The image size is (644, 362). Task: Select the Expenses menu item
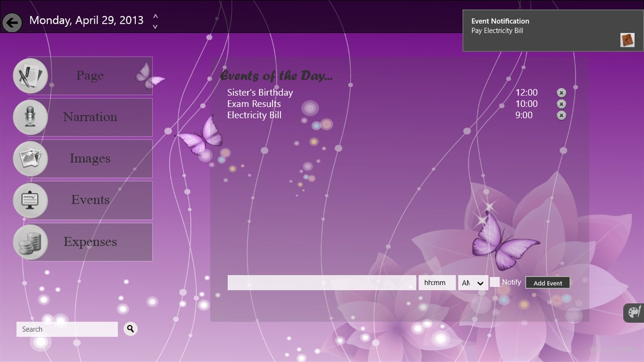[90, 242]
